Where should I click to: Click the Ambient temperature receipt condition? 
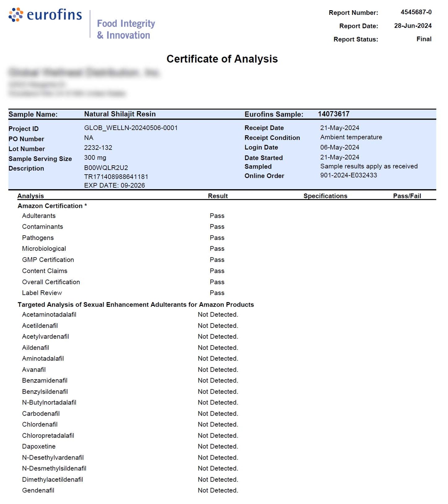coord(351,137)
